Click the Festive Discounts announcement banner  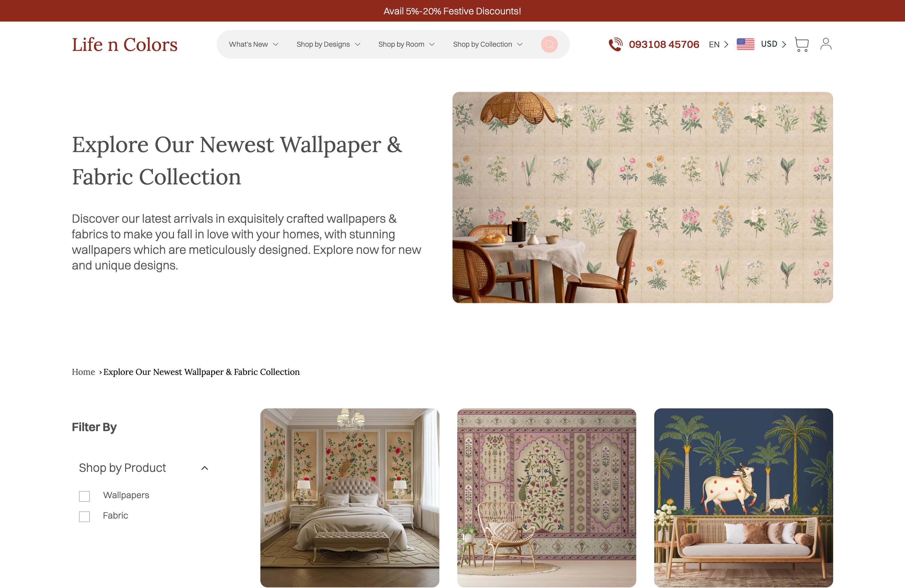(452, 11)
